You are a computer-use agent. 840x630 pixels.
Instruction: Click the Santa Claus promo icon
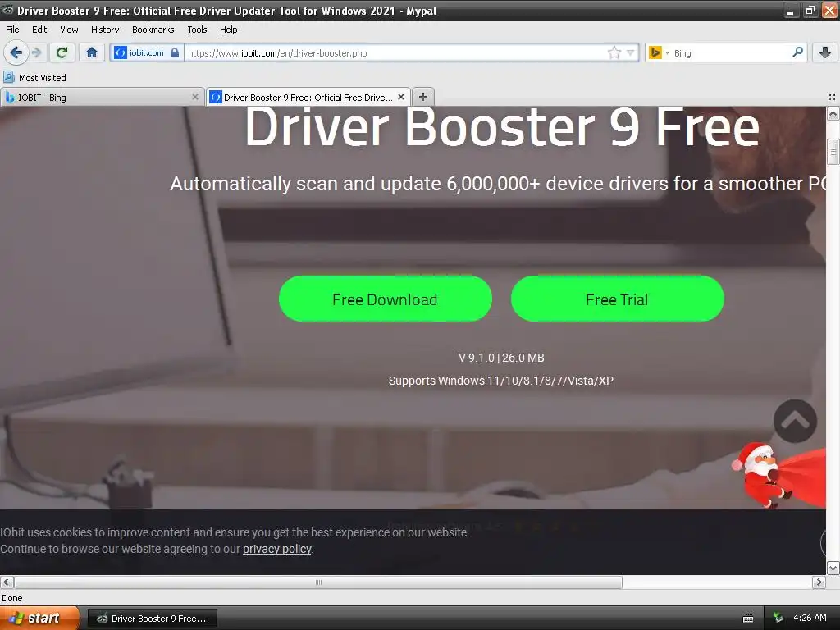pyautogui.click(x=780, y=475)
